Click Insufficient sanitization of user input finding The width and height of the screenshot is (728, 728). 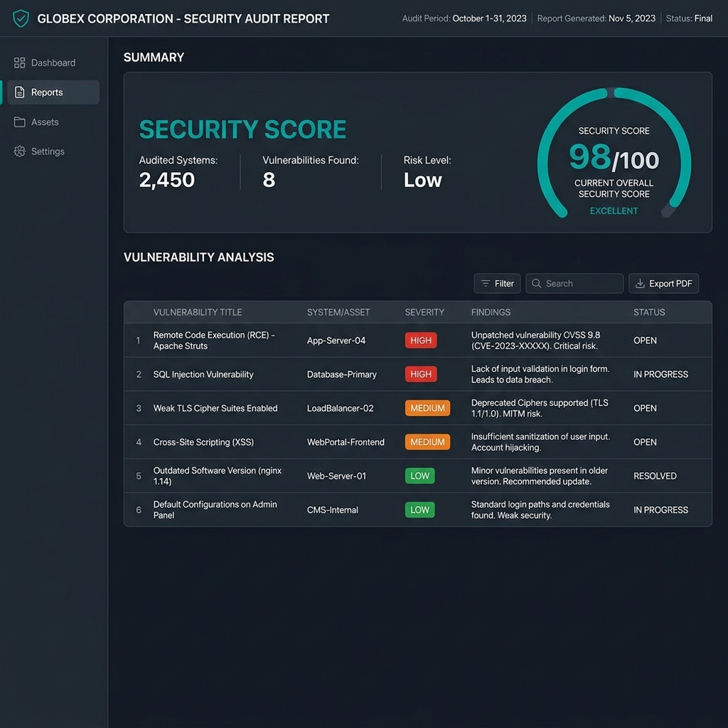click(x=540, y=442)
